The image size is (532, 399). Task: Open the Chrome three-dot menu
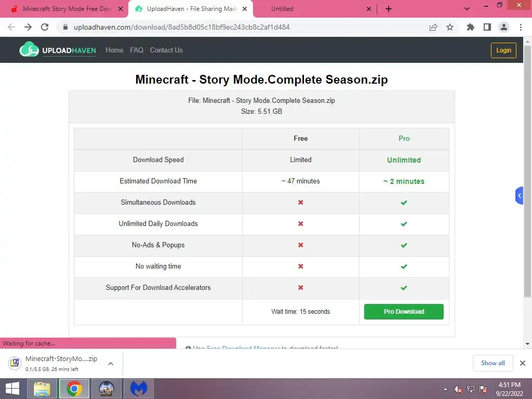pyautogui.click(x=521, y=27)
